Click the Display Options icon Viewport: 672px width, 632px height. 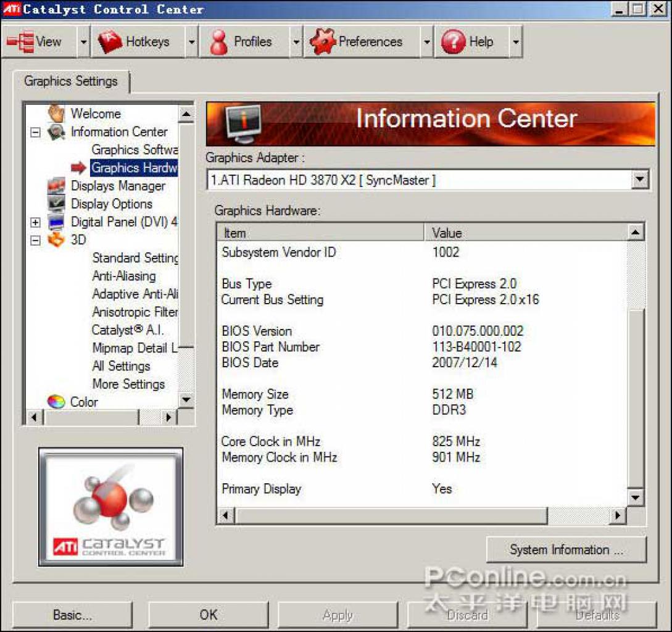[56, 204]
